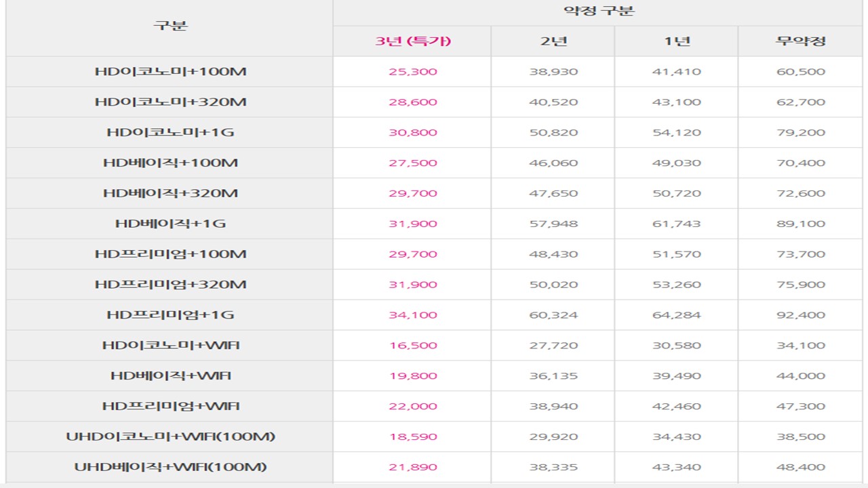Select the 28,600 special price cell

point(413,102)
